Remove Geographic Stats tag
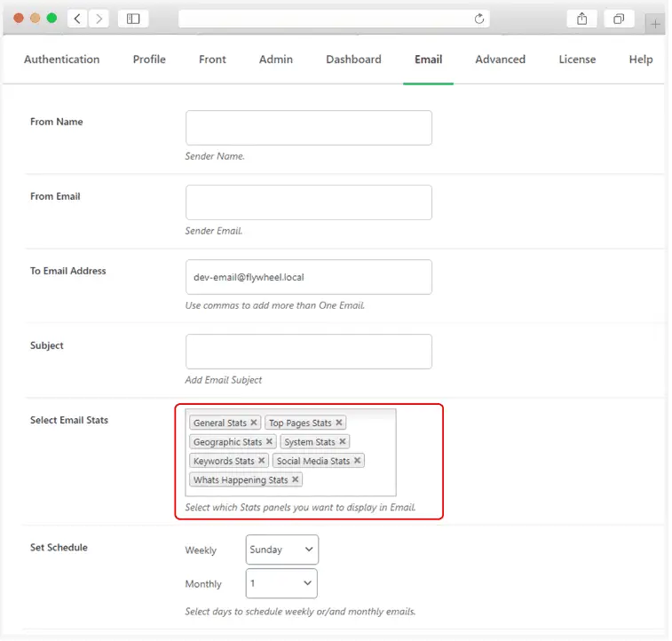Viewport: 672px width, 641px height. [269, 441]
